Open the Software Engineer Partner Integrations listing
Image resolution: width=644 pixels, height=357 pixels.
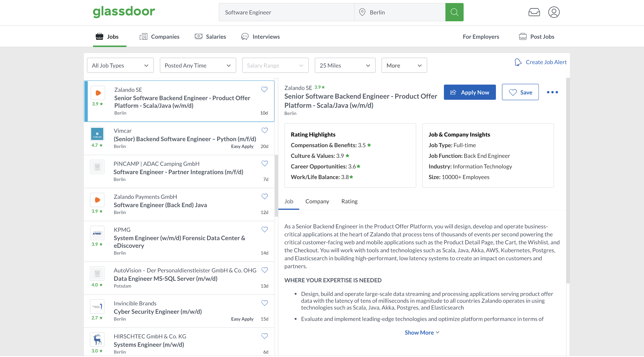click(x=179, y=171)
